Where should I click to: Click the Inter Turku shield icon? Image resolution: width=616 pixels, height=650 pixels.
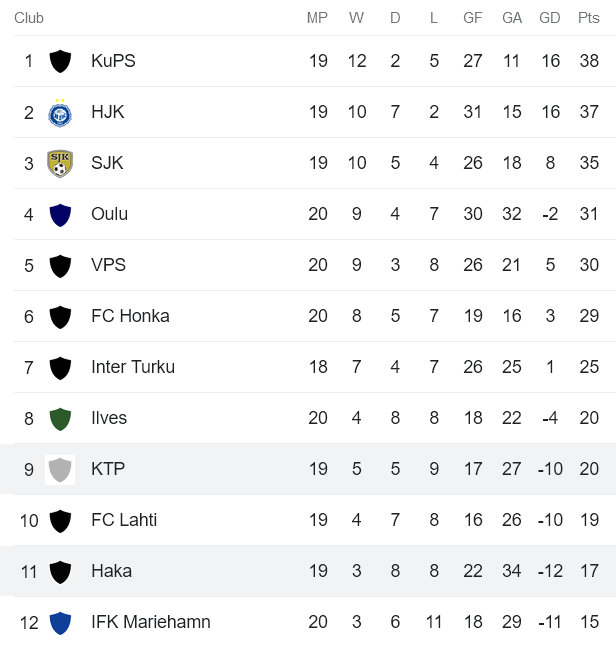point(60,367)
